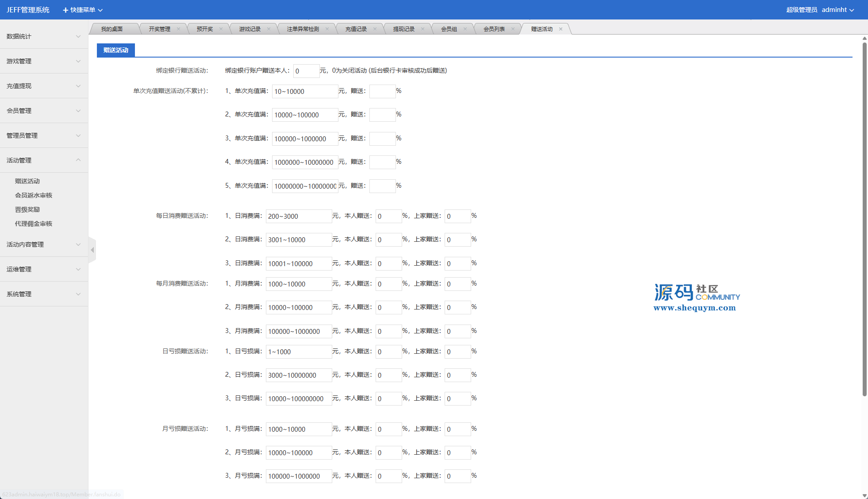Viewport: 868px width, 499px height.
Task: Switch to the 我的桌面 tab
Action: click(x=112, y=29)
